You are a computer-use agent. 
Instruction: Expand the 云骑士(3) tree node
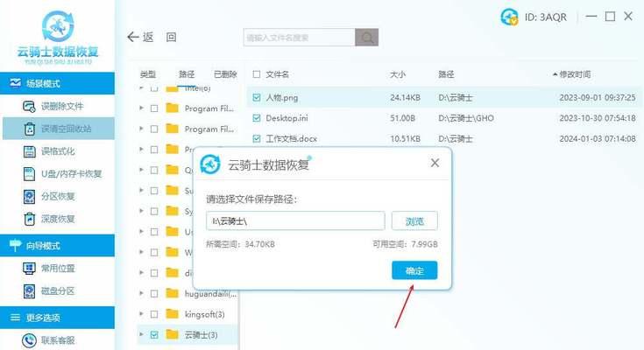coord(141,334)
